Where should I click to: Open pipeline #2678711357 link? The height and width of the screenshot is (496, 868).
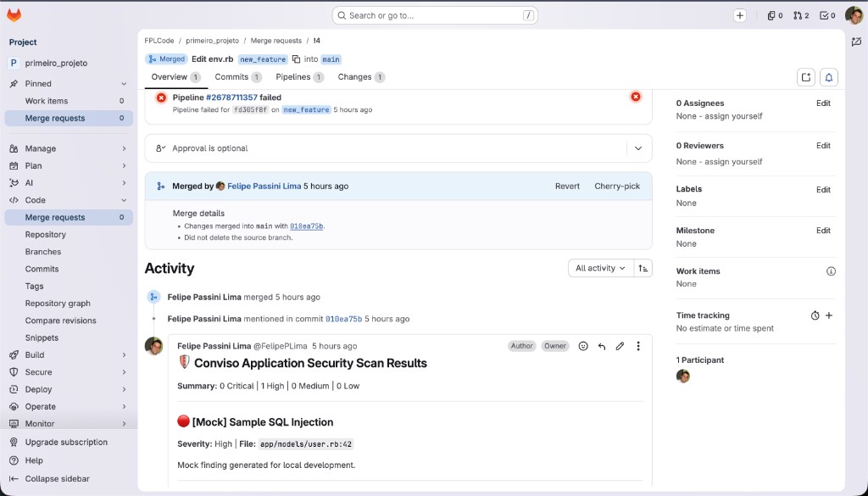coord(231,97)
